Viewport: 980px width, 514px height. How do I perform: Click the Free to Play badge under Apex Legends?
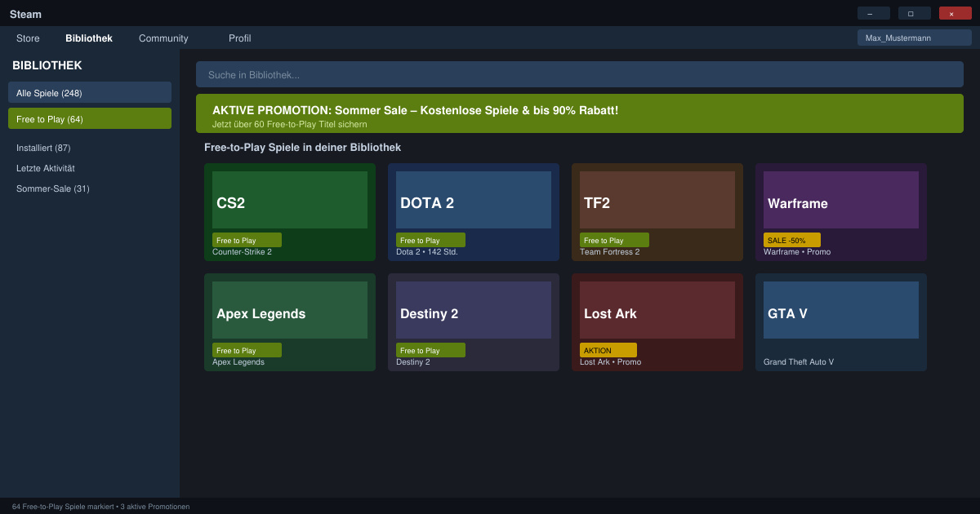pos(247,350)
